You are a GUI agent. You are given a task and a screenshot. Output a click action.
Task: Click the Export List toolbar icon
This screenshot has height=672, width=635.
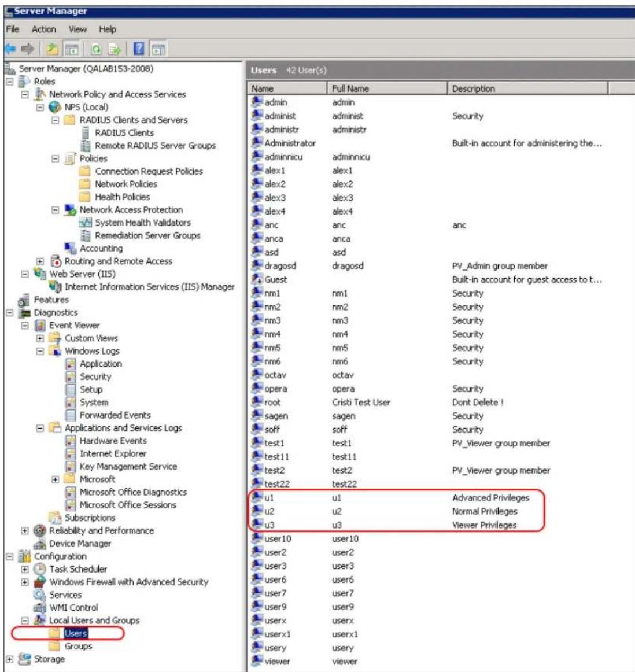pos(114,49)
